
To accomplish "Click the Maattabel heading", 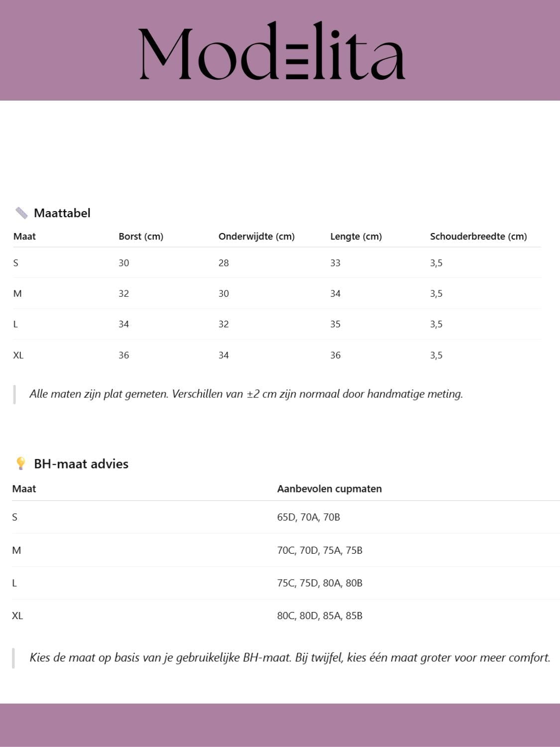I will point(62,213).
